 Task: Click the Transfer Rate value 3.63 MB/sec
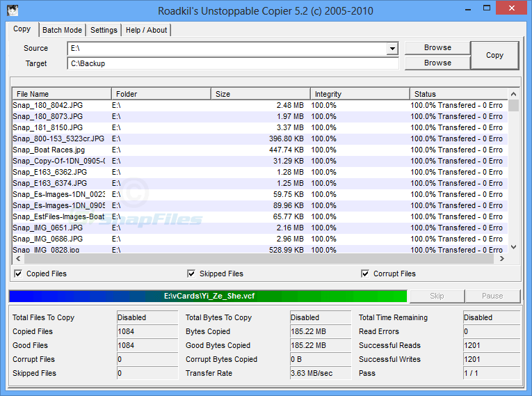point(321,373)
